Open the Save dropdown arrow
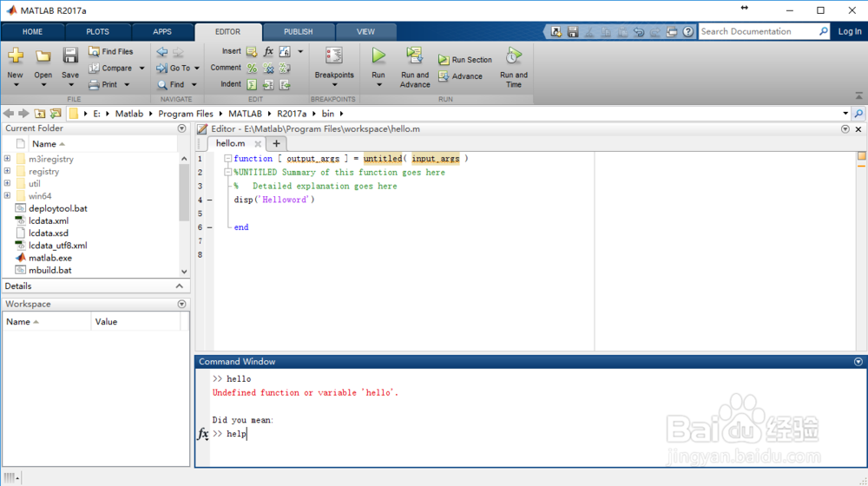The height and width of the screenshot is (486, 868). pyautogui.click(x=70, y=85)
